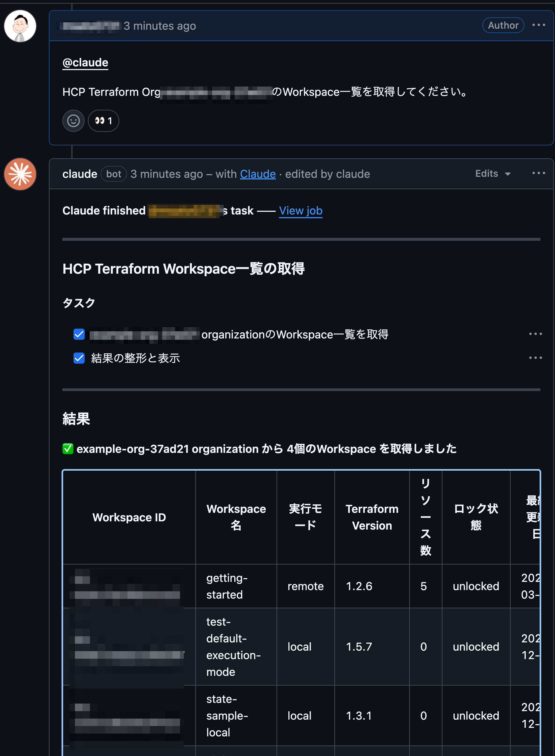Click the Author badge

tap(503, 25)
